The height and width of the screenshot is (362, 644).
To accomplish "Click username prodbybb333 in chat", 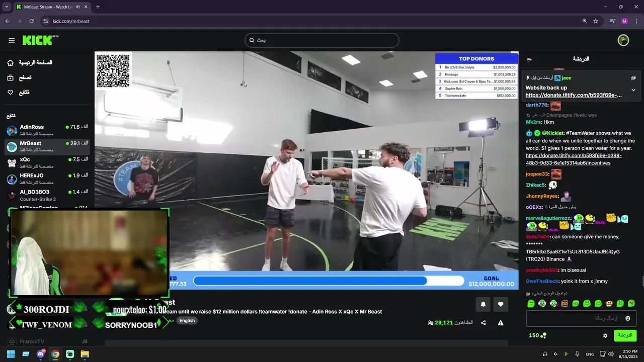I will coord(542,270).
